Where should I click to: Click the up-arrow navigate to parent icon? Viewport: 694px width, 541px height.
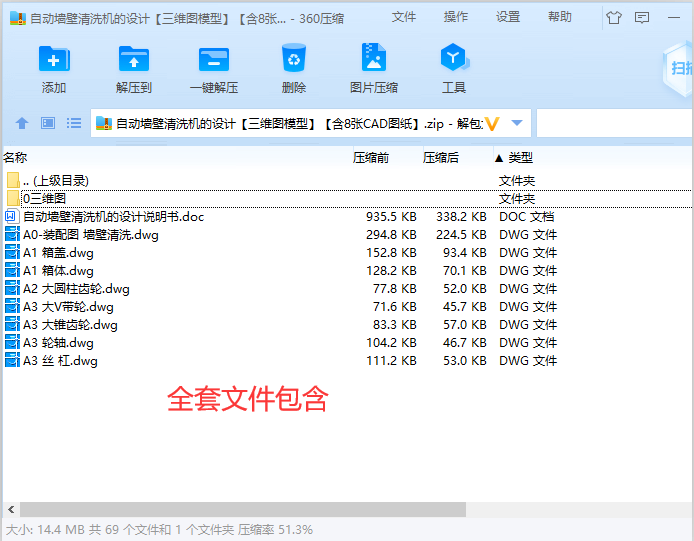pos(22,123)
